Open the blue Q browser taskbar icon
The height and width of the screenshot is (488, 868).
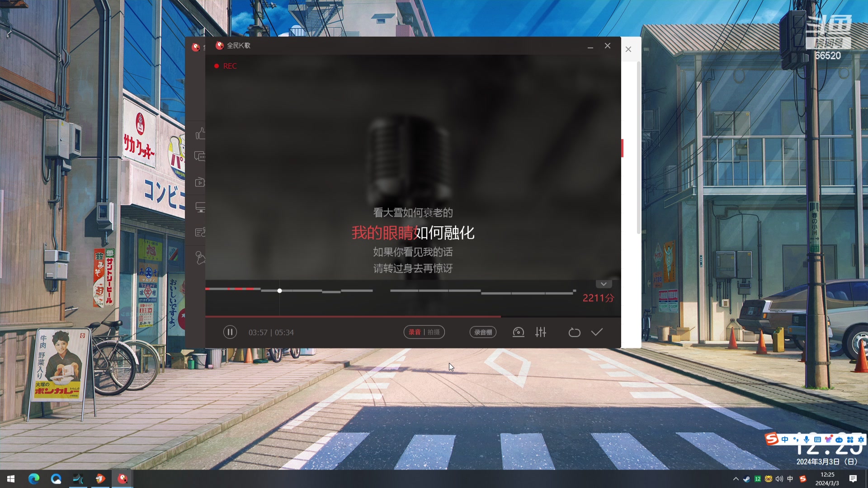pyautogui.click(x=56, y=479)
